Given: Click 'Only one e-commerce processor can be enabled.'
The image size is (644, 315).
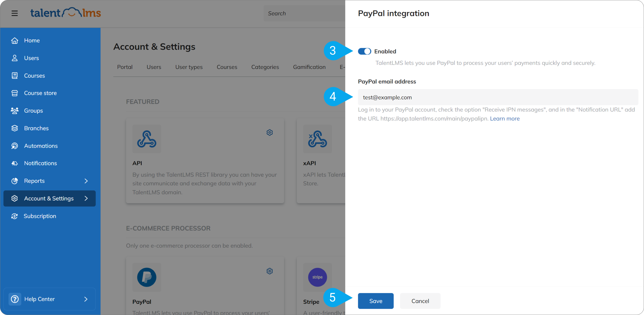Looking at the screenshot, I should point(189,246).
